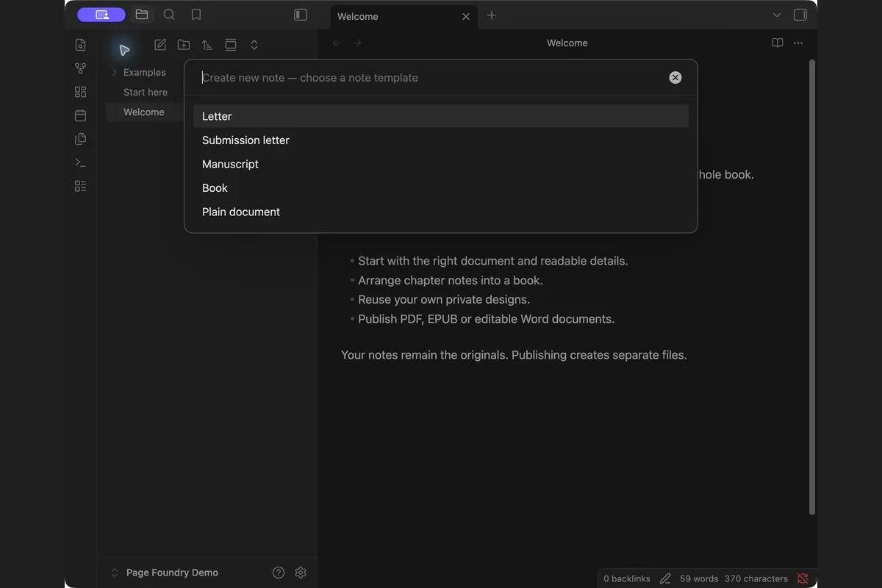Open the search pane magnifier icon
The width and height of the screenshot is (882, 588).
(x=169, y=15)
